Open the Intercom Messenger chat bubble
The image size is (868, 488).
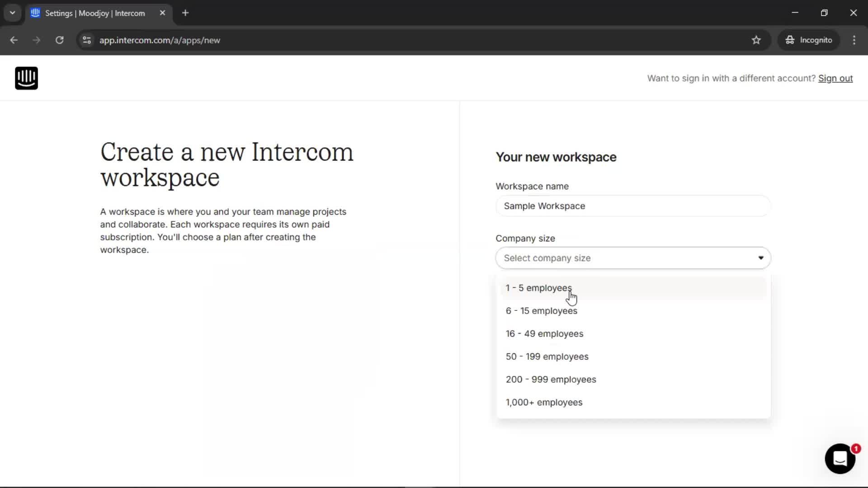pos(840,459)
